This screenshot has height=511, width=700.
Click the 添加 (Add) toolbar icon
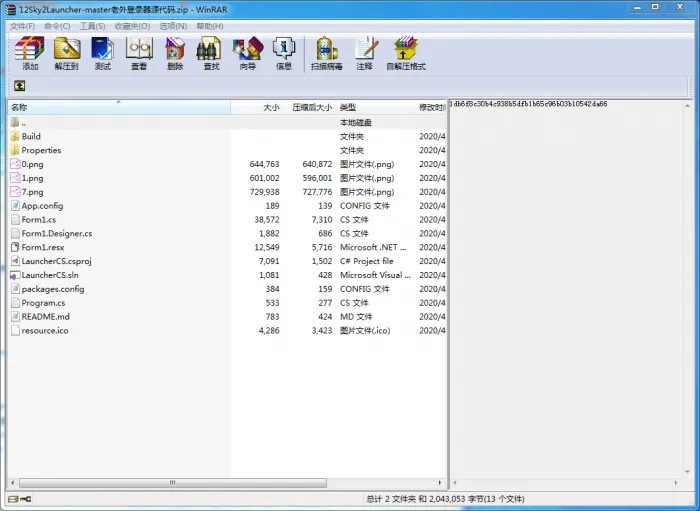29,48
